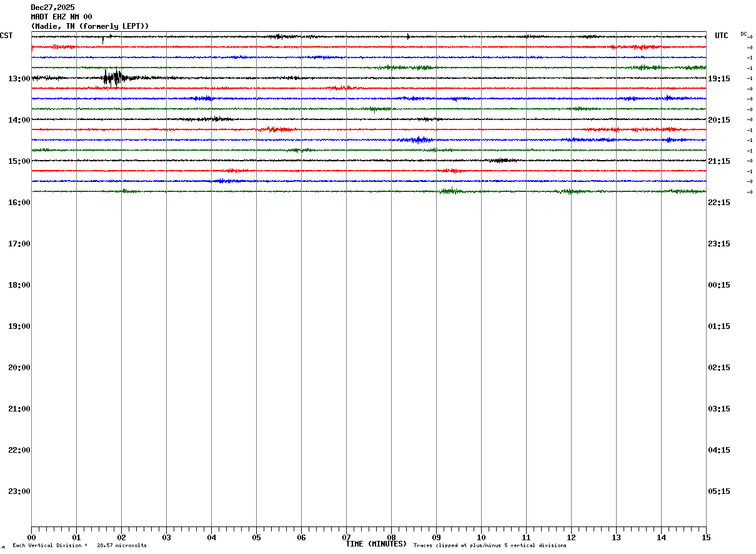Click the UTC timezone label

click(x=722, y=36)
